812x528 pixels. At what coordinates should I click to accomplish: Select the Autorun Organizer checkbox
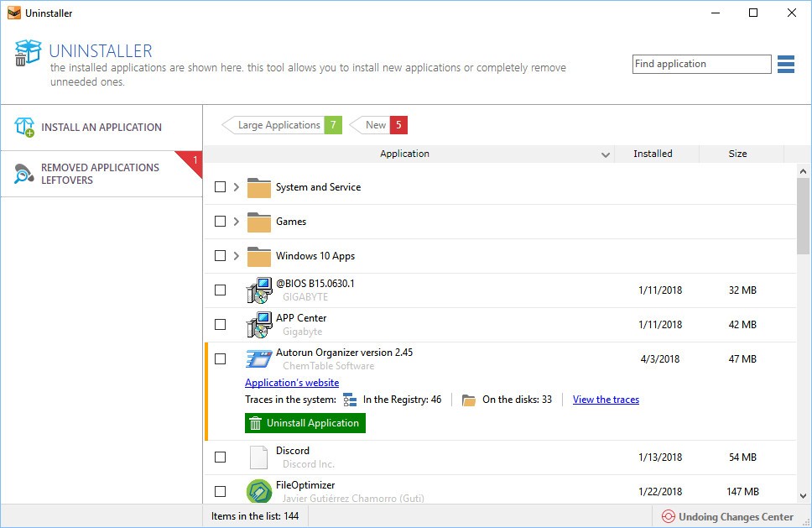tap(220, 359)
